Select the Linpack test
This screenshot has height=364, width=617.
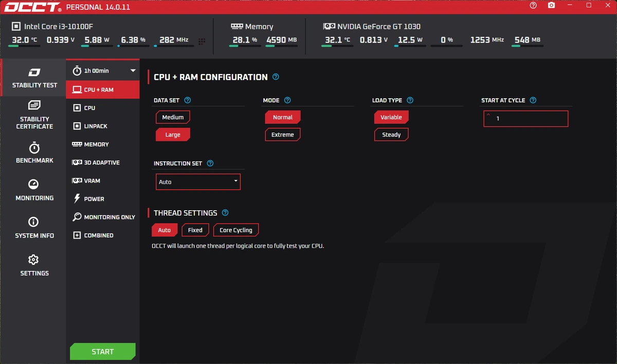tap(103, 126)
